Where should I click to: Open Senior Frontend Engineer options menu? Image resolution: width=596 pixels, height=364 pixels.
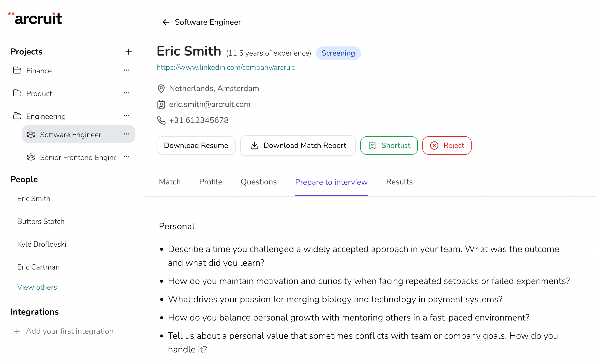(127, 157)
